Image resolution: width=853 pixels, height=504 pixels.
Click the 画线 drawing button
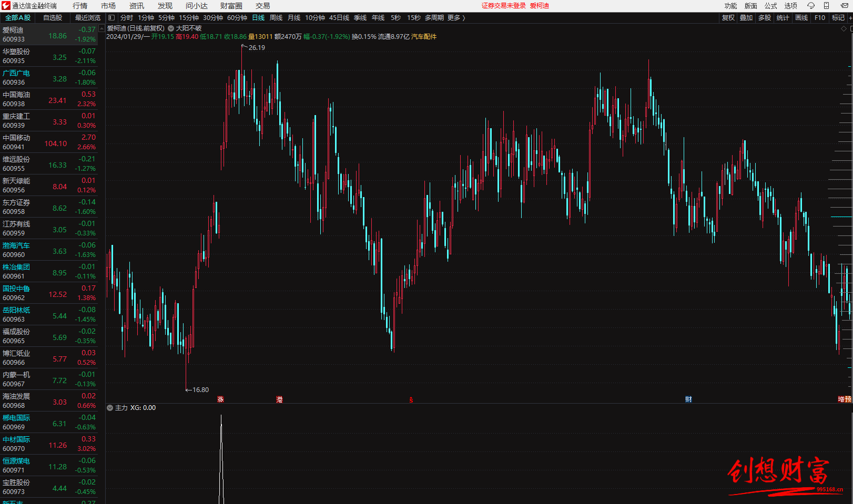pos(801,18)
